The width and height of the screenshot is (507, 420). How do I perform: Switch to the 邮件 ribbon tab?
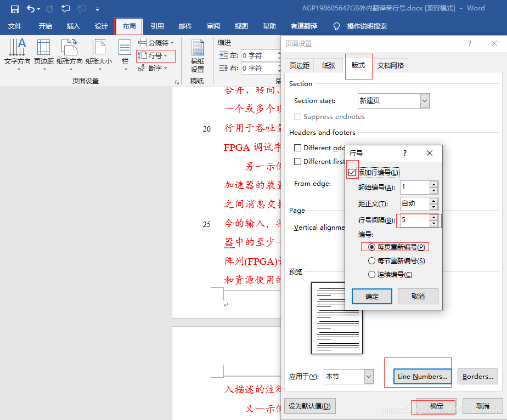pos(185,26)
